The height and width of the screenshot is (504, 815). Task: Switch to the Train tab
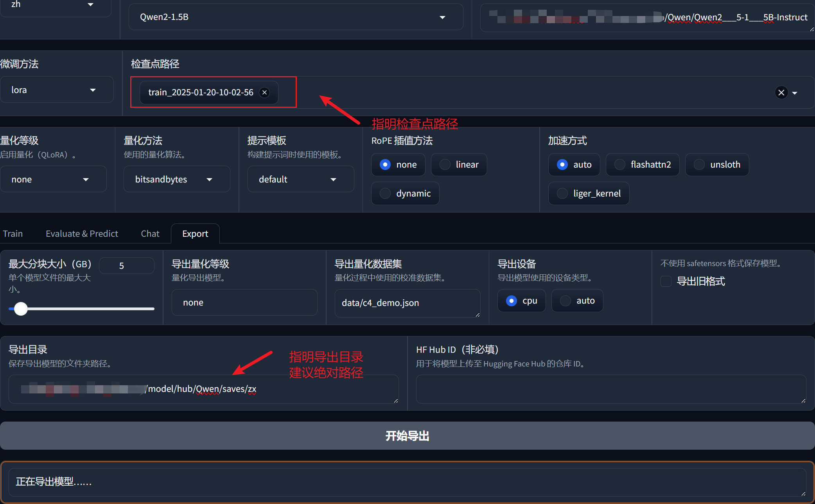click(x=13, y=234)
